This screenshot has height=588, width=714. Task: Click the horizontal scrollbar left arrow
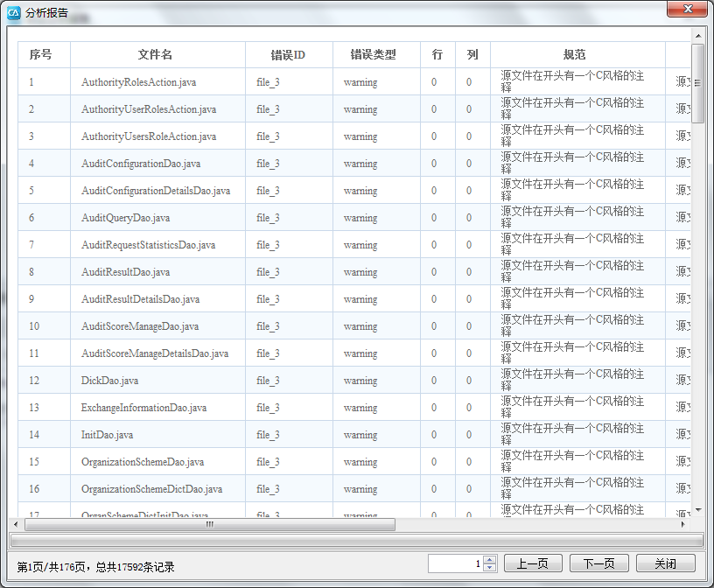(17, 525)
